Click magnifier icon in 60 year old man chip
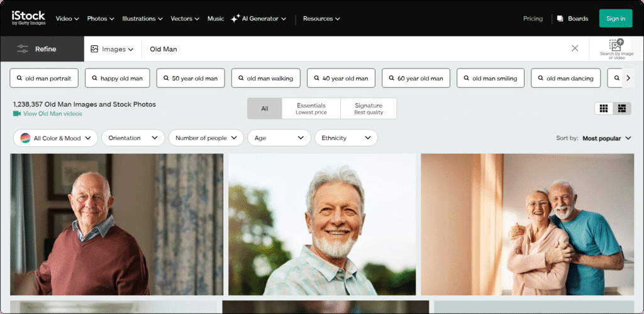 (391, 78)
